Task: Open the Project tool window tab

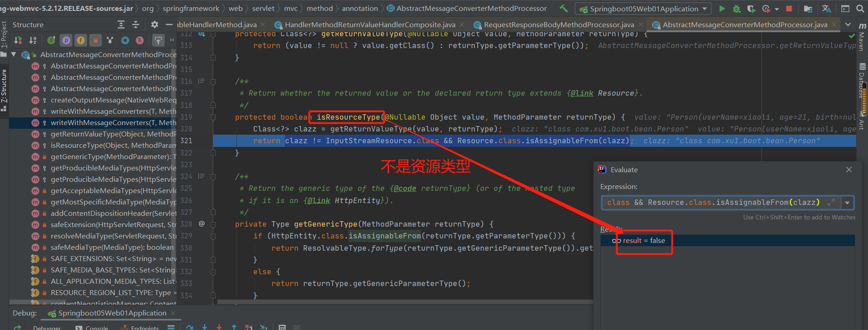Action: tap(4, 38)
